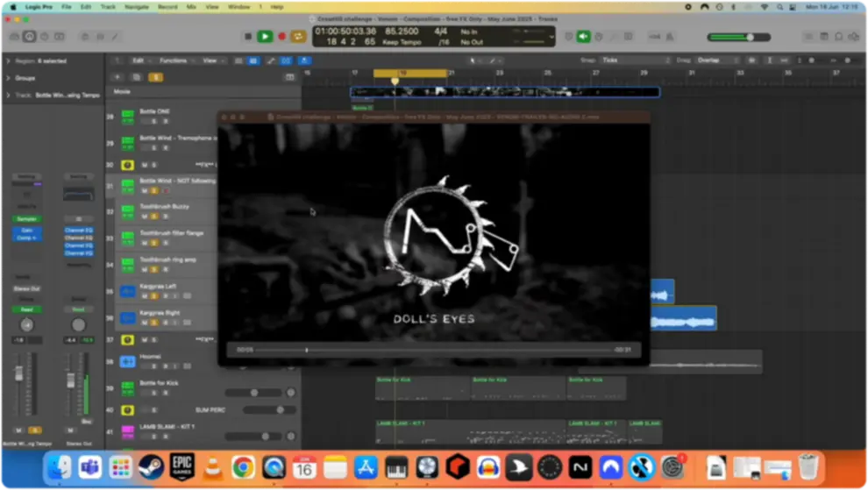Open the Inspector panel icon
This screenshot has width=868, height=490.
tap(30, 37)
